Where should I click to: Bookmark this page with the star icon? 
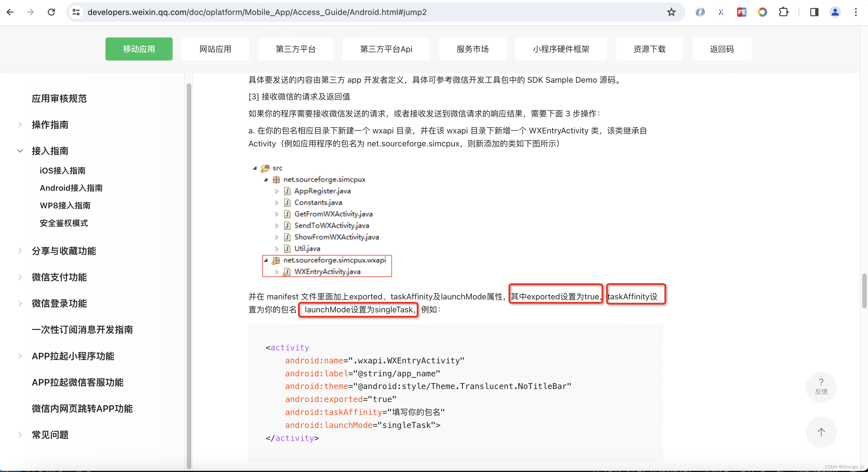[671, 12]
